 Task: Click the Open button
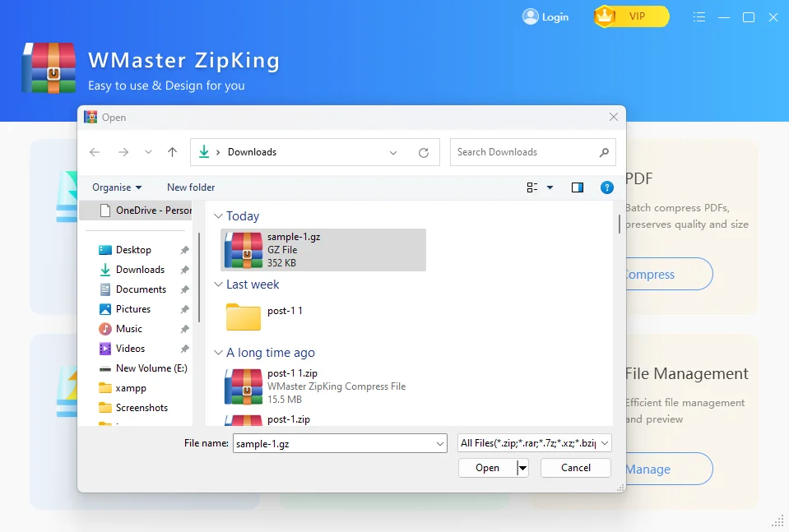coord(488,468)
